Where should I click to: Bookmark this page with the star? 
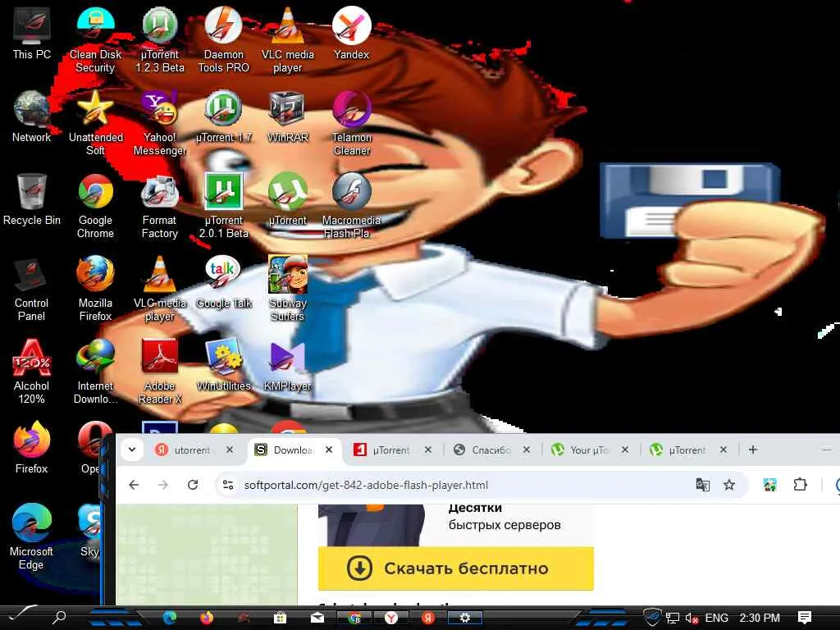[729, 485]
